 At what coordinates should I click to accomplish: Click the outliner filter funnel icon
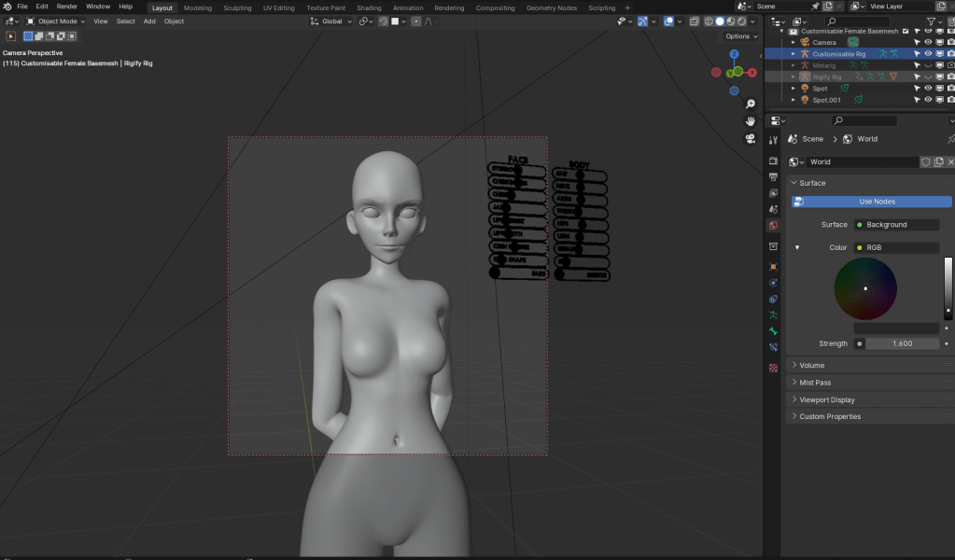[x=932, y=21]
